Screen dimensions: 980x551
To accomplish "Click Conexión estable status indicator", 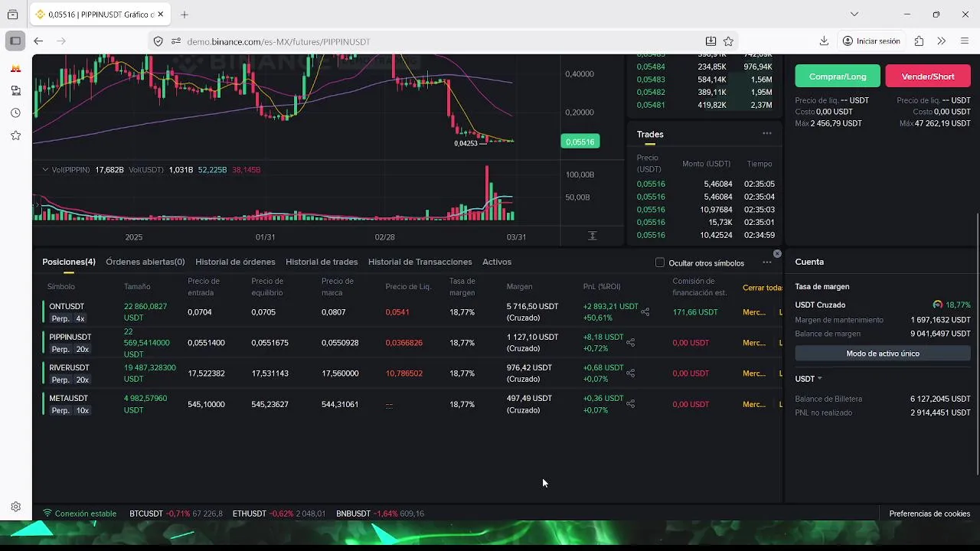I will pos(80,514).
